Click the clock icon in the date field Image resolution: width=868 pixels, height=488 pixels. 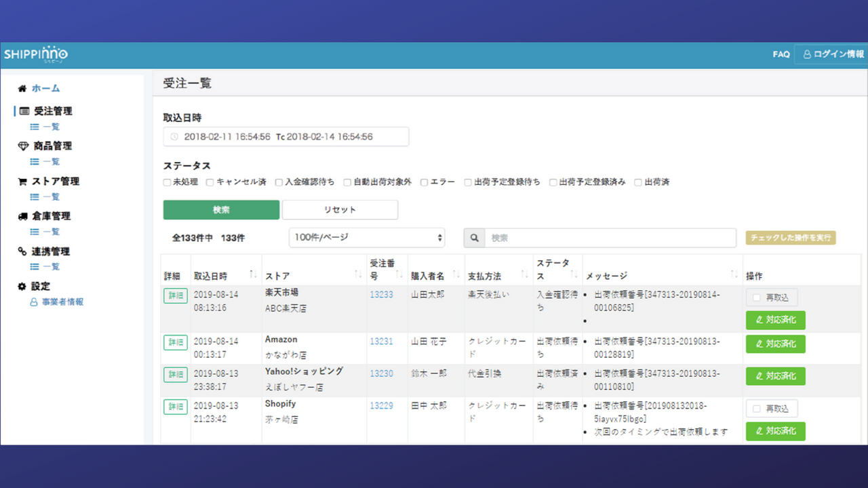click(x=174, y=137)
